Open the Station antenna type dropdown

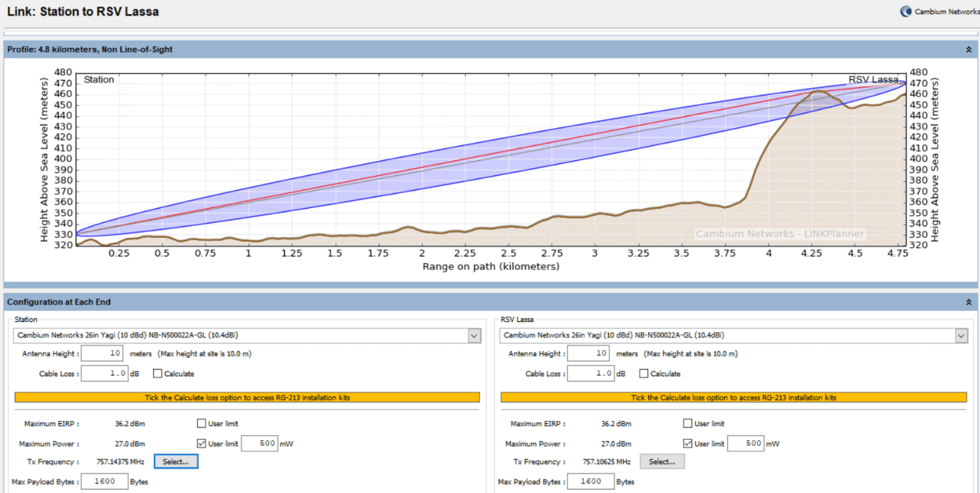pyautogui.click(x=474, y=336)
